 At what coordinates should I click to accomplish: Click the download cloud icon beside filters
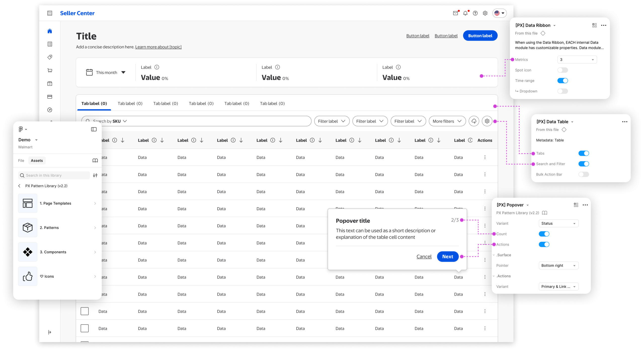tap(474, 121)
